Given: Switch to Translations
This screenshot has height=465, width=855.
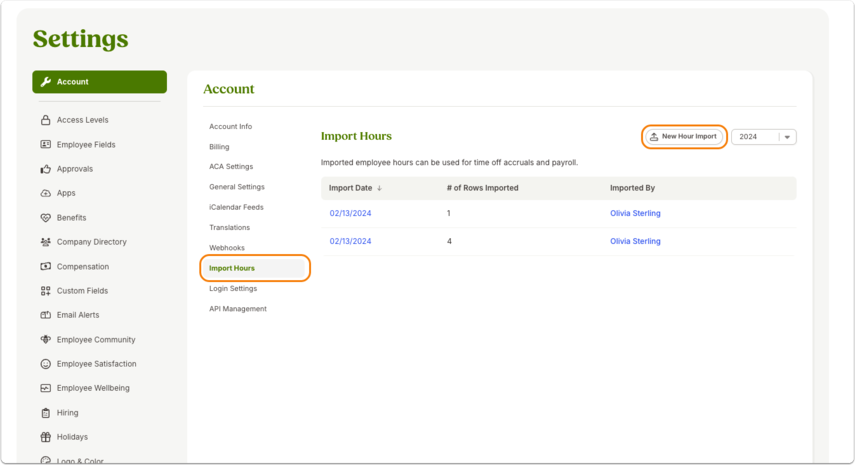Looking at the screenshot, I should pyautogui.click(x=230, y=227).
